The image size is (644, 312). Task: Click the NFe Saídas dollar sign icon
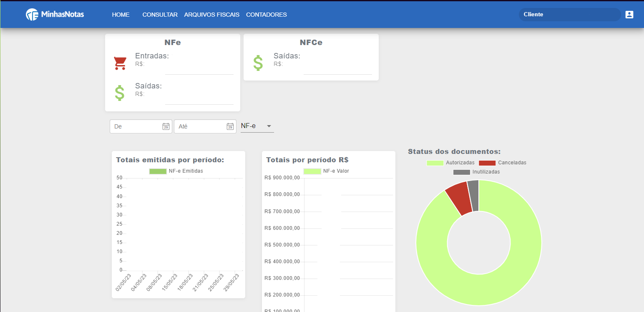(x=120, y=93)
